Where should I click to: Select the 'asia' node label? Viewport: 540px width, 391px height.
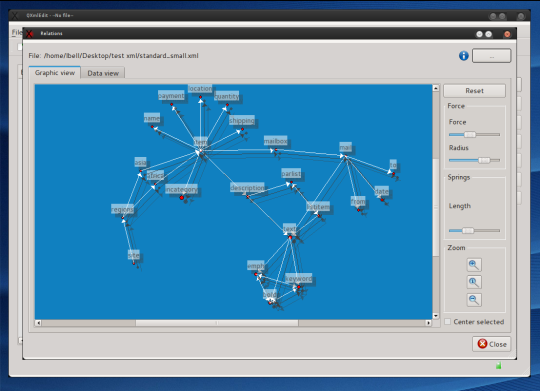140,162
